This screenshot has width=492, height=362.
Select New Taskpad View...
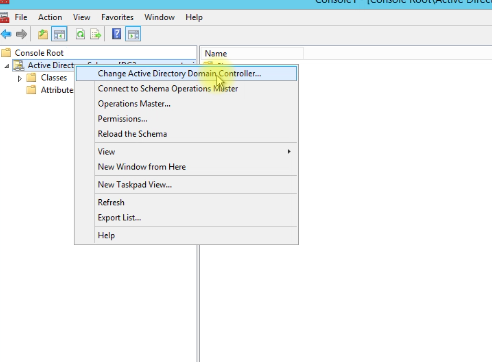pos(186,185)
